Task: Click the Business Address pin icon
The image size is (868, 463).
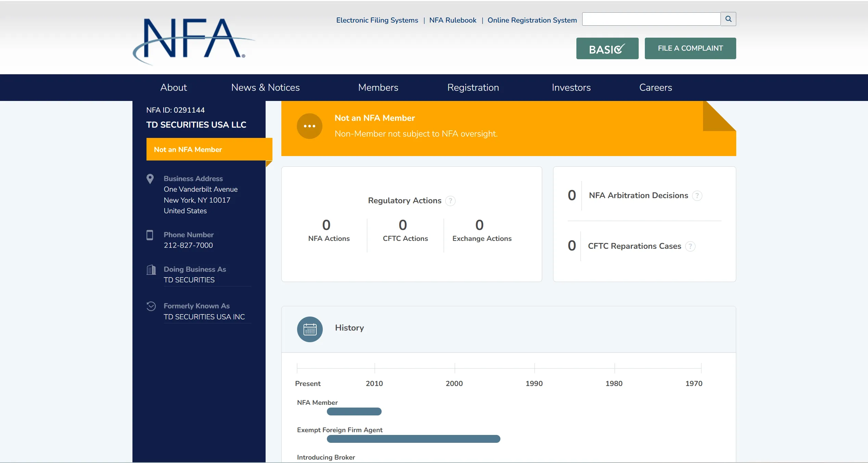Action: point(150,179)
